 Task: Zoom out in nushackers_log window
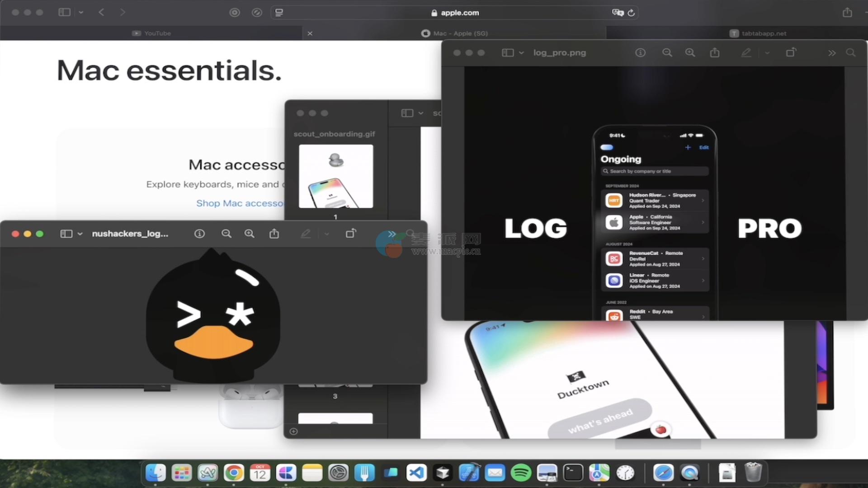pyautogui.click(x=226, y=234)
